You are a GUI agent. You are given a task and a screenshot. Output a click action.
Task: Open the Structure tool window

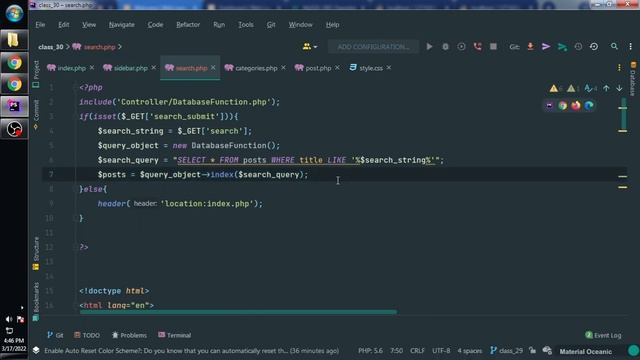click(x=36, y=253)
